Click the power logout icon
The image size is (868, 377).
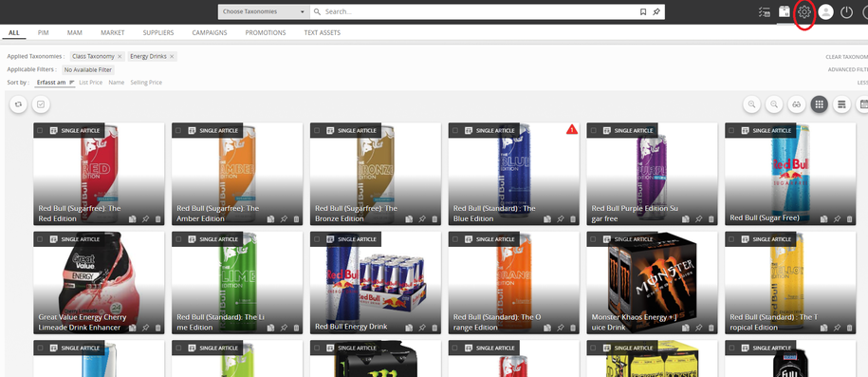[x=846, y=12]
